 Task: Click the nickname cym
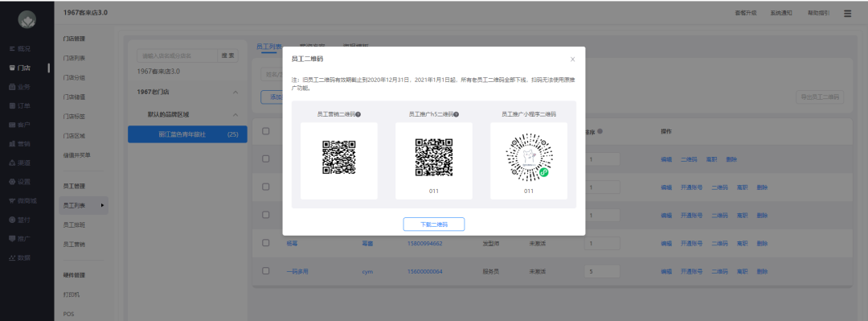[367, 272]
